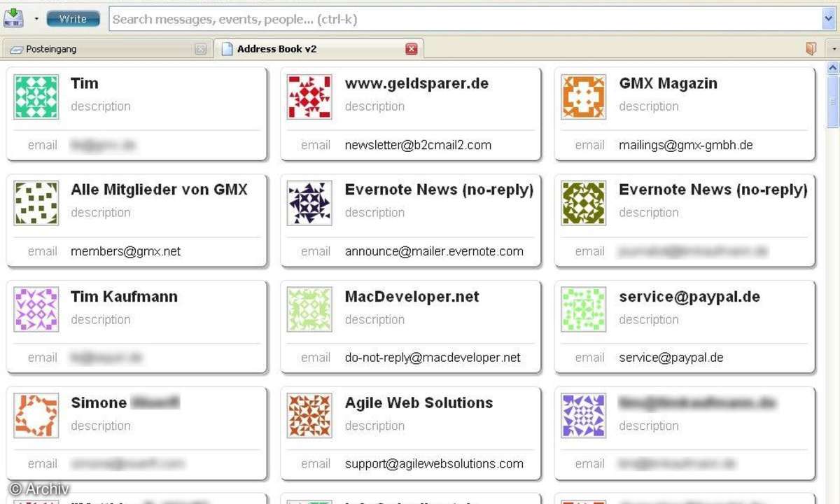Open the list all tabs dropdown
Image resolution: width=840 pixels, height=504 pixels.
(833, 49)
